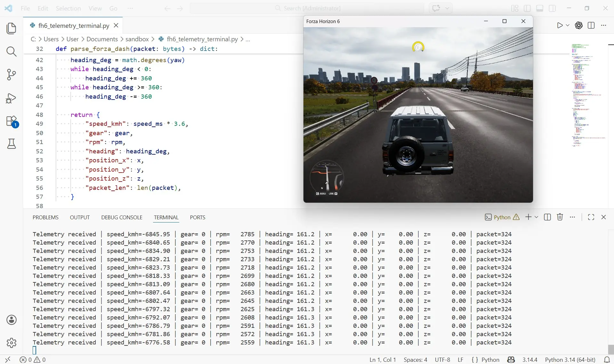The height and width of the screenshot is (364, 614).
Task: Click Ln 1, Col 1 in status bar
Action: [383, 360]
